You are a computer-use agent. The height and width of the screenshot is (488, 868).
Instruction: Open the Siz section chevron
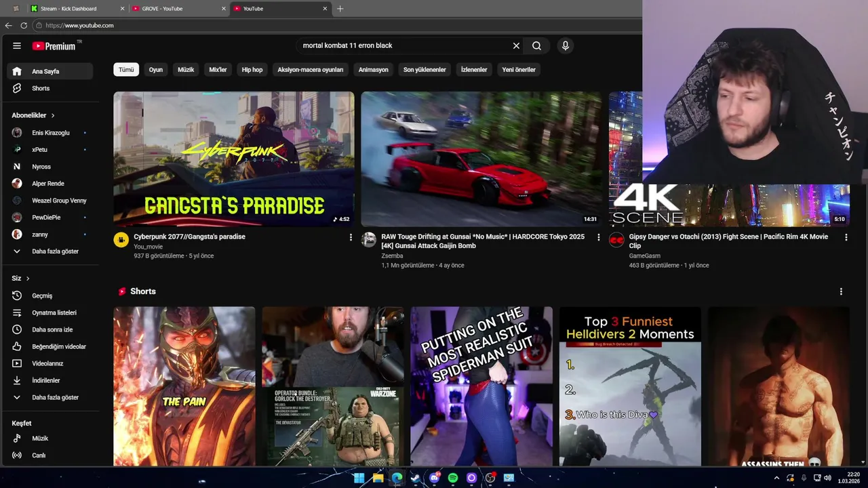(x=28, y=279)
